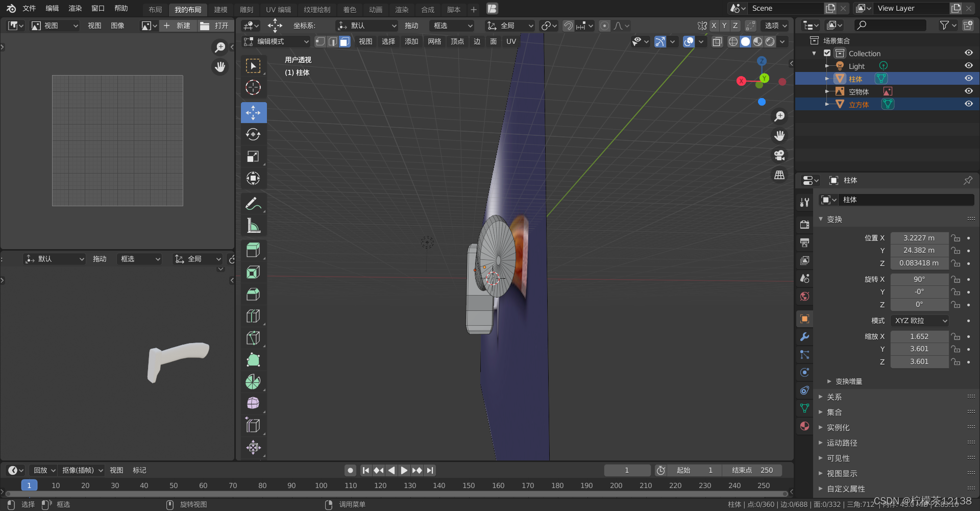Select the Scale tool
Screen dimensions: 980x511
pos(253,156)
